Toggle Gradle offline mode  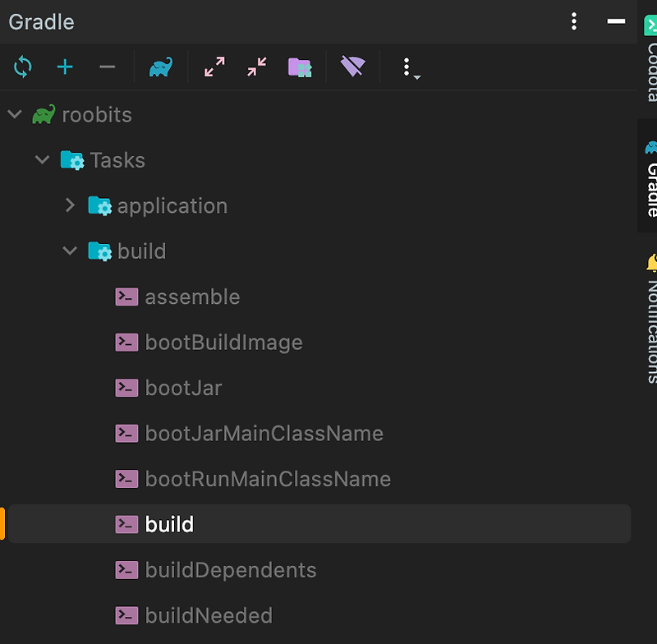pos(351,67)
